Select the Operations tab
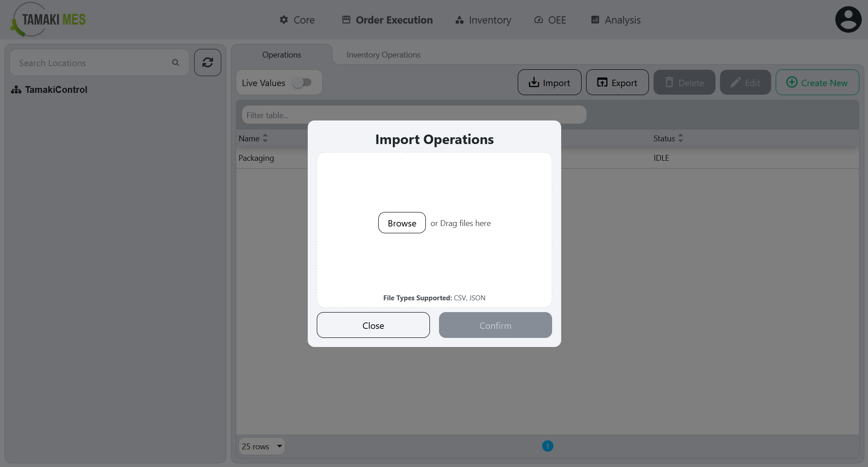 [281, 54]
